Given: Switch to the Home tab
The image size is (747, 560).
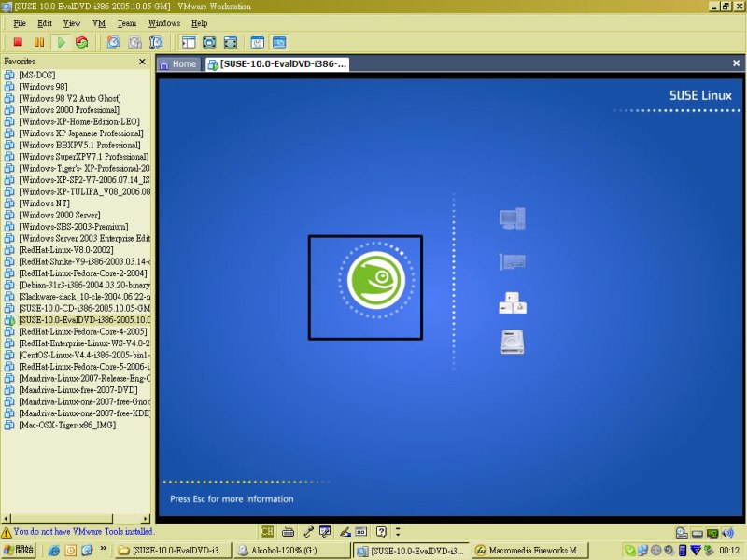Looking at the screenshot, I should coord(178,64).
